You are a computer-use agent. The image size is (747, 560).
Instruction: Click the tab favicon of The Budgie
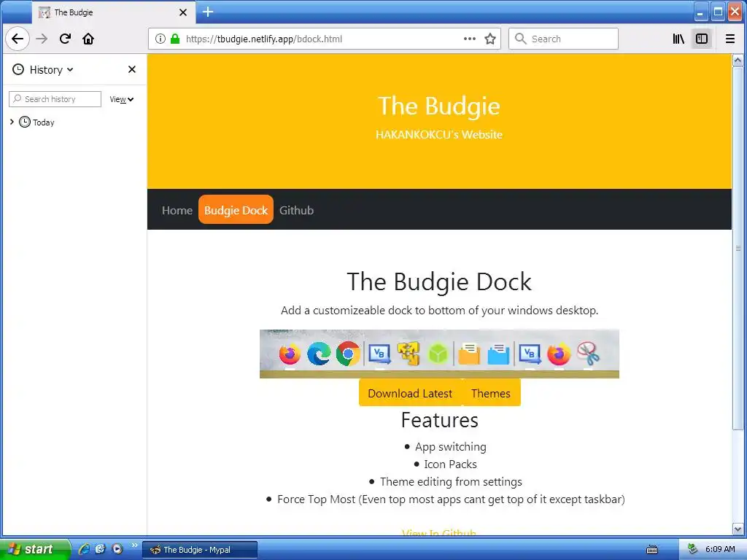[x=44, y=12]
